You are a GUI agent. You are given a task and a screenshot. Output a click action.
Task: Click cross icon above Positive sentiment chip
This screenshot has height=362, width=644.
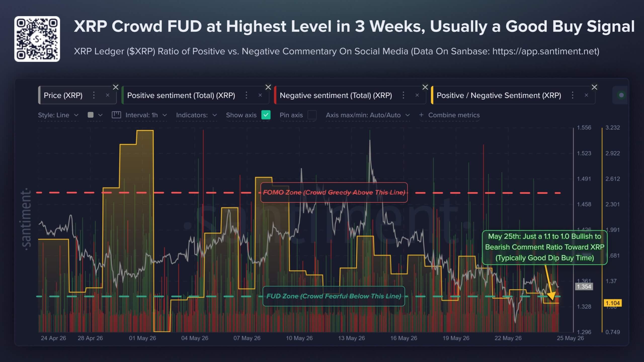[268, 87]
